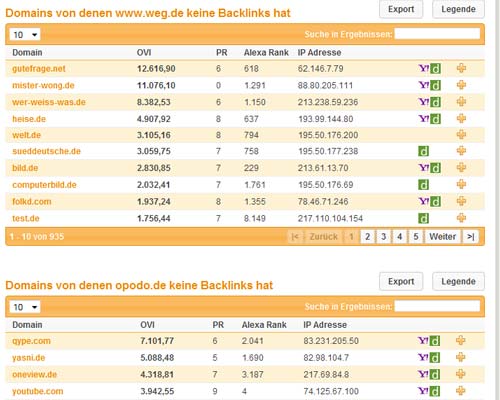The width and height of the screenshot is (500, 400).
Task: Click the plus icon in welt.de row
Action: coord(461,135)
